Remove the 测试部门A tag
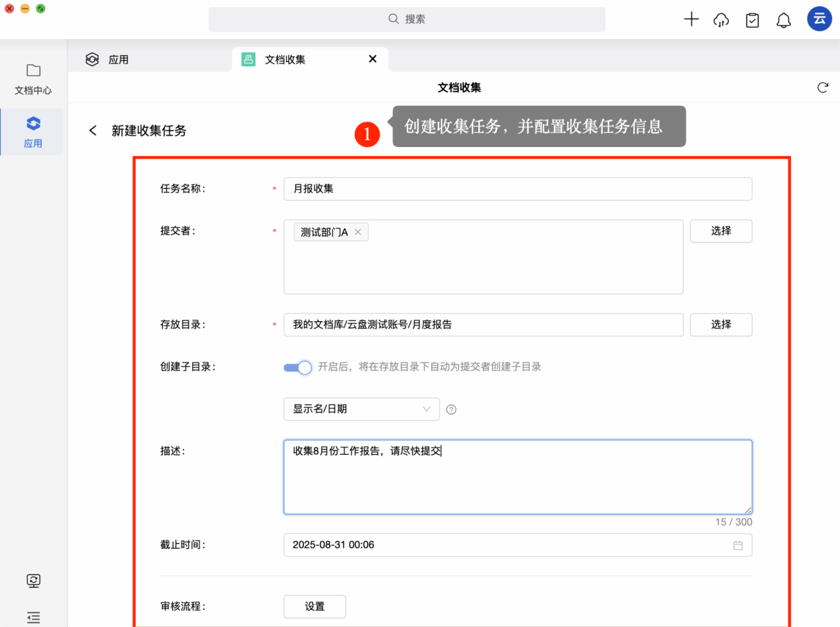 [x=358, y=232]
